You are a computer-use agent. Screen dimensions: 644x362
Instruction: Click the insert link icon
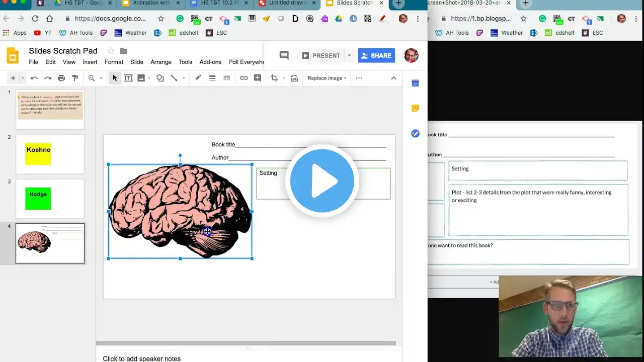click(244, 78)
